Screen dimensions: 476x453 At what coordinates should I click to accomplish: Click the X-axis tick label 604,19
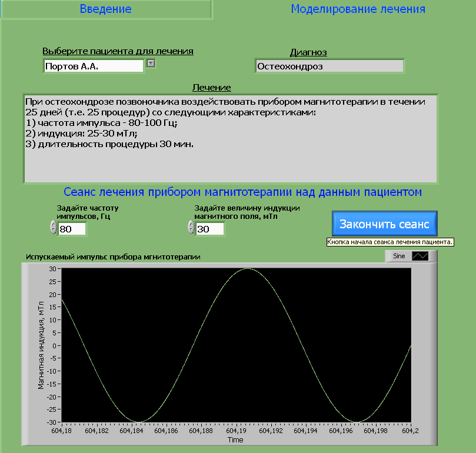(236, 431)
